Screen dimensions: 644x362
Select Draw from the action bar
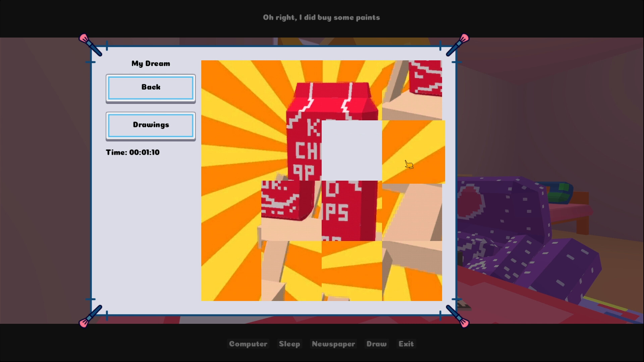pyautogui.click(x=376, y=344)
